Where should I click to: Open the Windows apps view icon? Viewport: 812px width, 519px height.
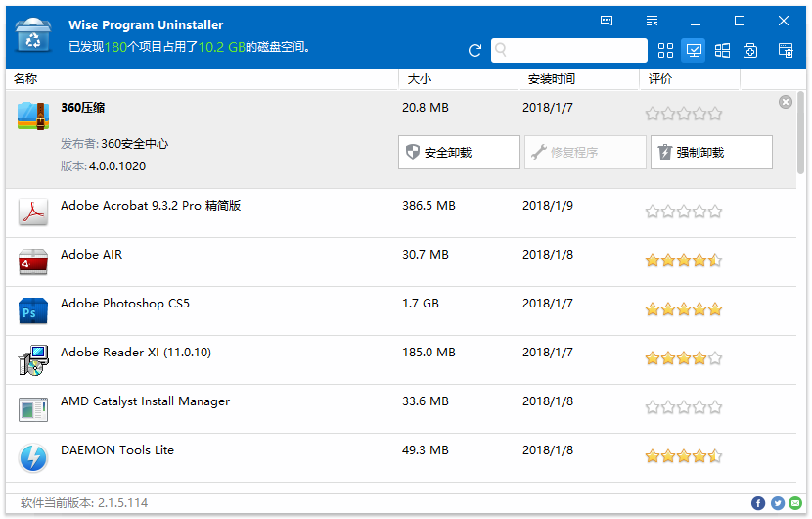click(x=722, y=50)
